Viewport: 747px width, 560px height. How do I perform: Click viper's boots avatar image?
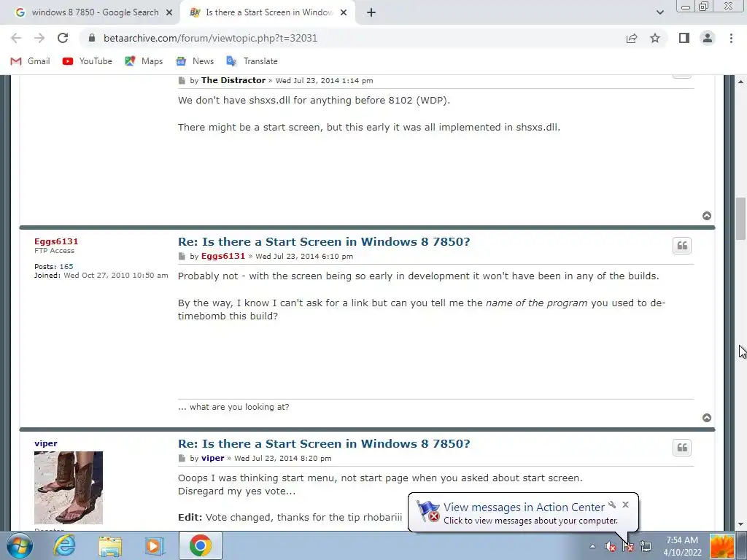(69, 488)
